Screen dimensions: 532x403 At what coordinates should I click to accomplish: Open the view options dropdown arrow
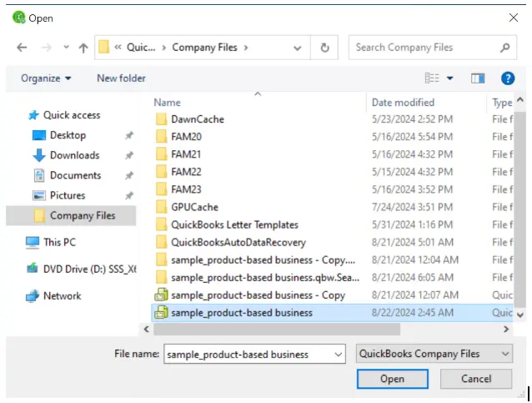[x=450, y=78]
